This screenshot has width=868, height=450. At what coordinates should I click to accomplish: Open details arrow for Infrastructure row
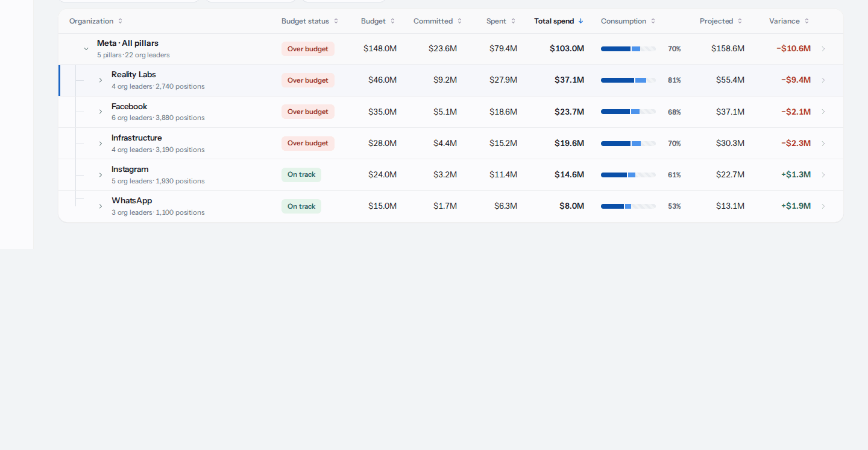click(x=823, y=144)
